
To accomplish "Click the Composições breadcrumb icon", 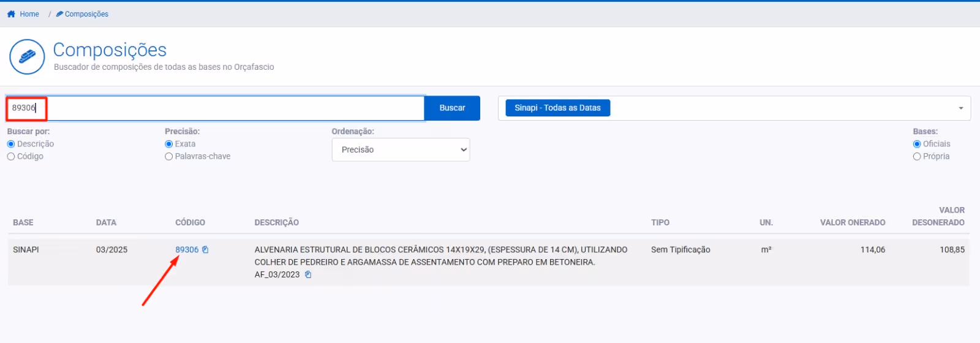I will pyautogui.click(x=59, y=14).
